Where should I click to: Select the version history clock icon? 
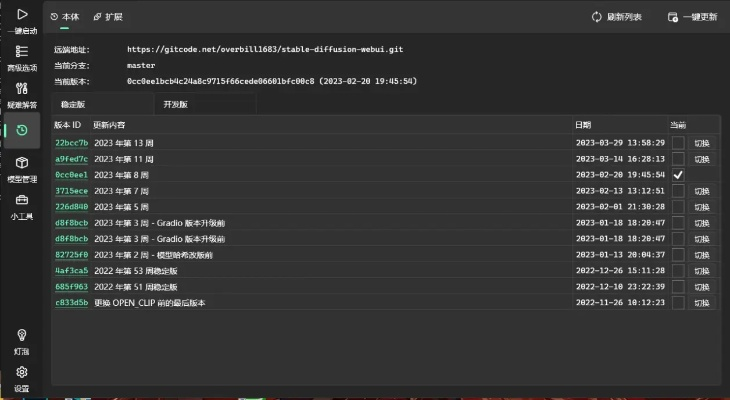pos(22,131)
